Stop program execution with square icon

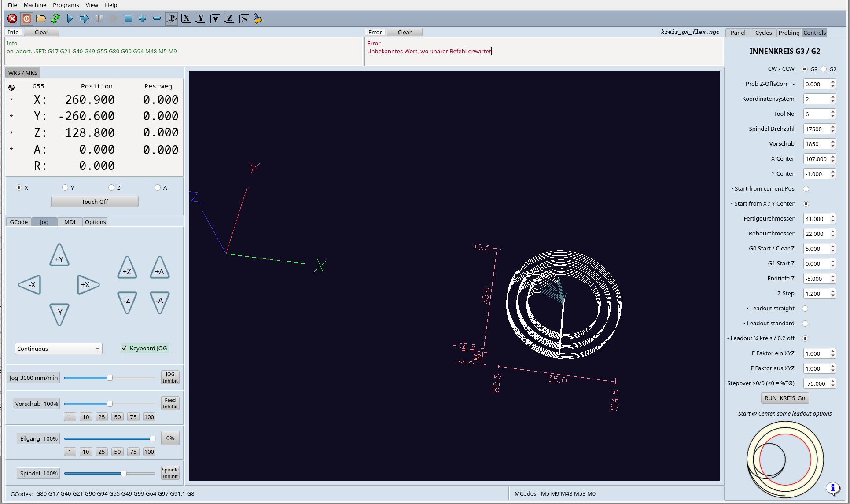coord(128,18)
